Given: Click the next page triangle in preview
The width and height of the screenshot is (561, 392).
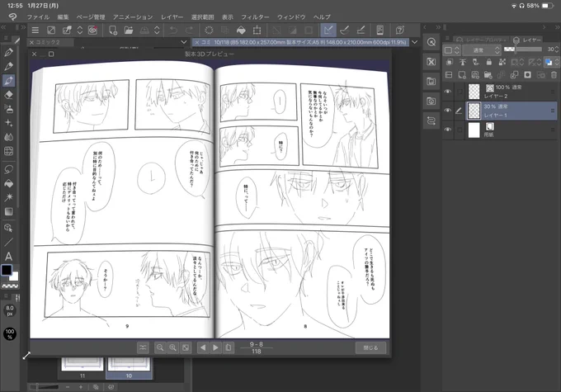Looking at the screenshot, I should [x=215, y=347].
